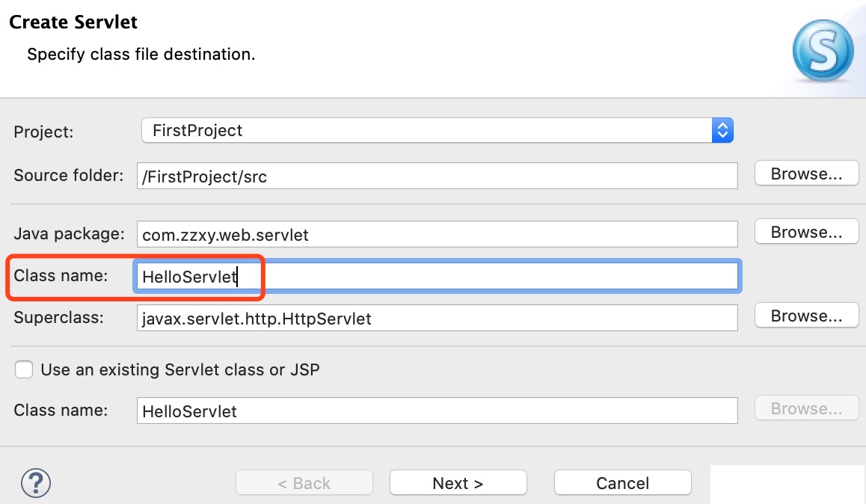
Task: Click the highlighted Class name input field
Action: [437, 277]
